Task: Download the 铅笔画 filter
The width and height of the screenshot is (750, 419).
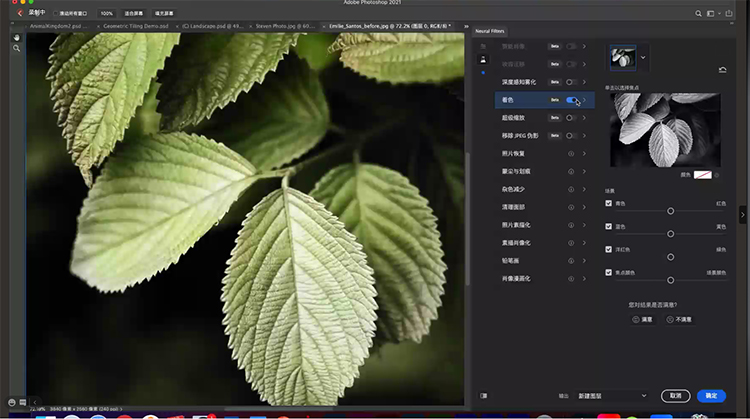Action: 571,261
